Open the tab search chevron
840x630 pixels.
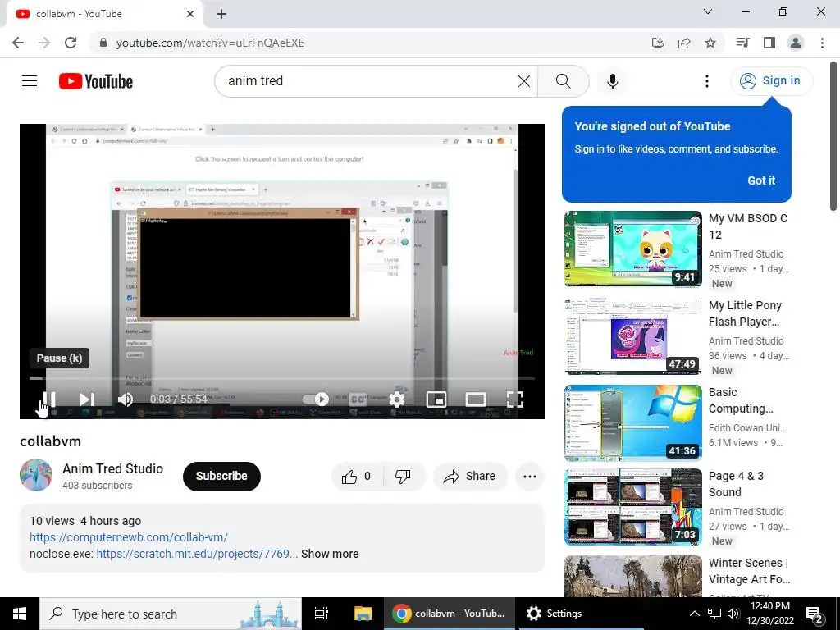(708, 11)
